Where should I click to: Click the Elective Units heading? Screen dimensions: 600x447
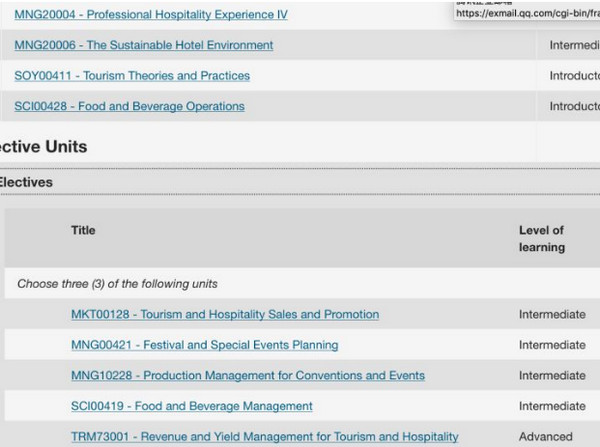coord(43,147)
